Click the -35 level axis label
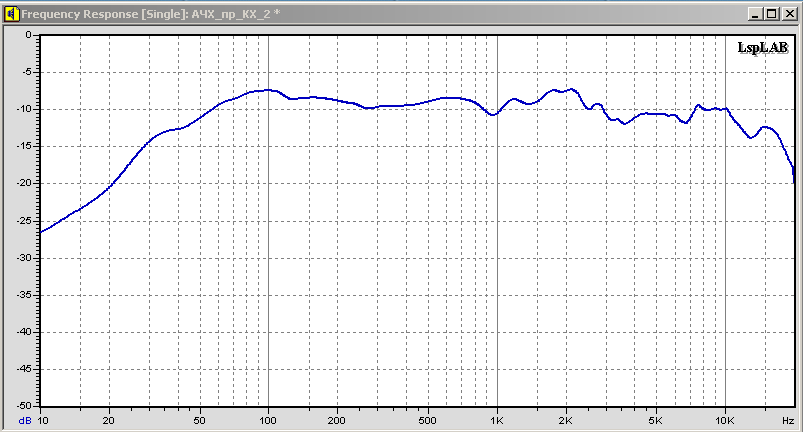803x432 pixels. (24, 295)
